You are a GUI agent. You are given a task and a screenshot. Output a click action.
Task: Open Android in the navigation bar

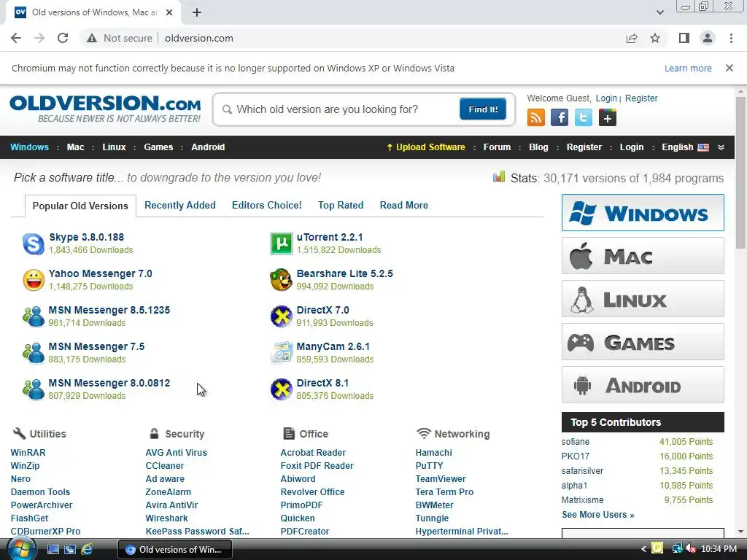pyautogui.click(x=208, y=147)
